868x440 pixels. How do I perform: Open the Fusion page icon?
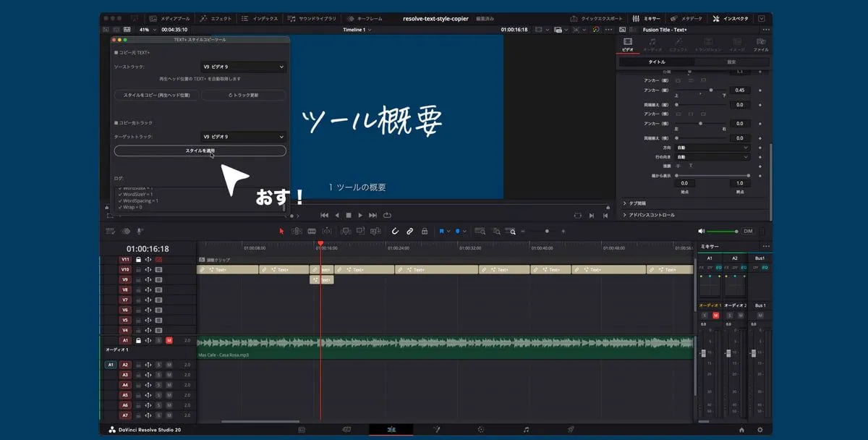click(x=436, y=430)
